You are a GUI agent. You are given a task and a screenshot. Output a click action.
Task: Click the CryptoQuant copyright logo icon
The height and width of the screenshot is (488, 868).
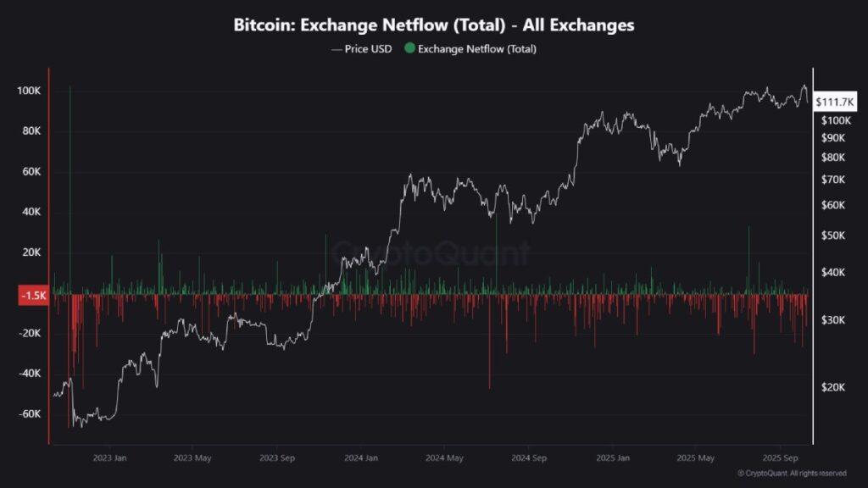tap(741, 473)
